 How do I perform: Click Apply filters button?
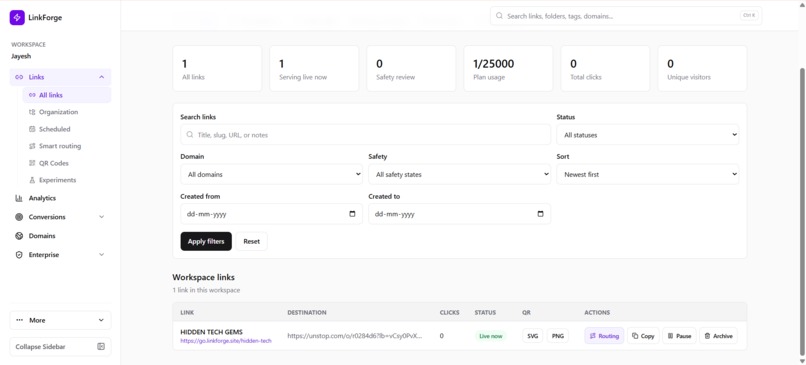206,241
